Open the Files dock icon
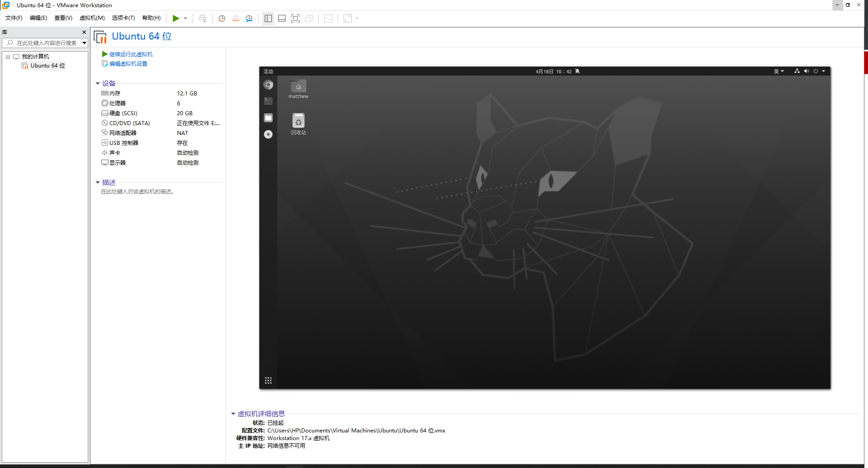 click(x=268, y=118)
